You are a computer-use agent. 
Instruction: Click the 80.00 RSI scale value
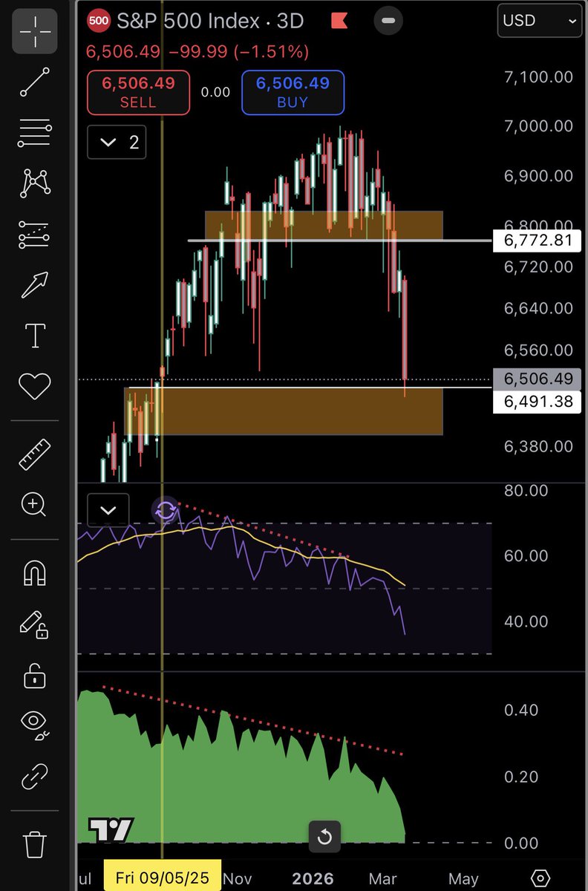coord(526,490)
